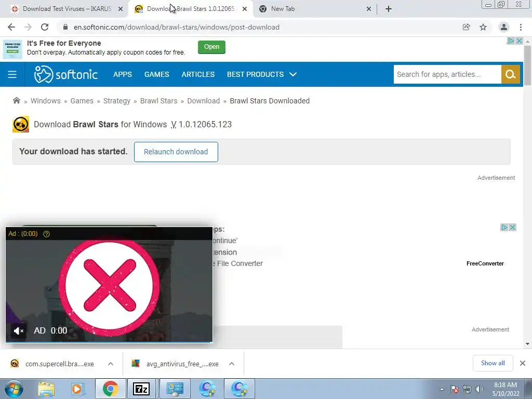Screen dimensions: 532x399
Task: Close the top banner ad with X
Action: click(519, 41)
